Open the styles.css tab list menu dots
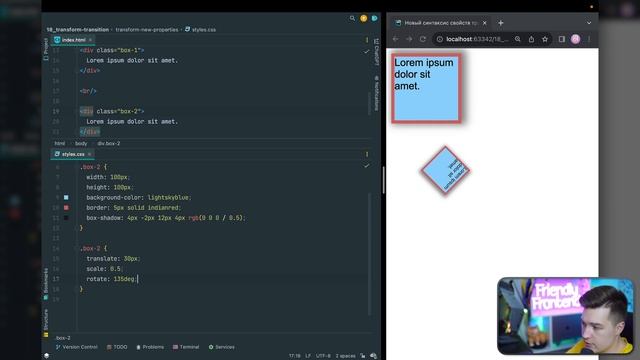 [367, 154]
